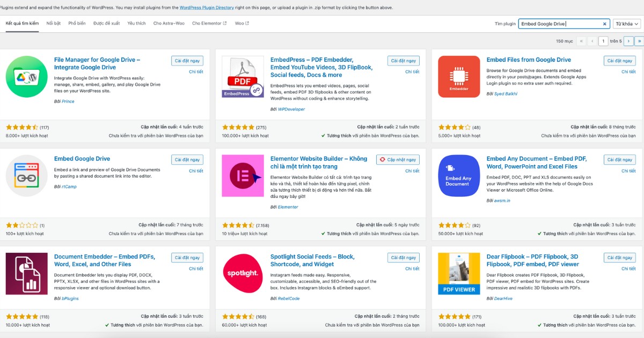Install the EmbedPress plugin
Screen dimensions: 644x338
pyautogui.click(x=404, y=61)
